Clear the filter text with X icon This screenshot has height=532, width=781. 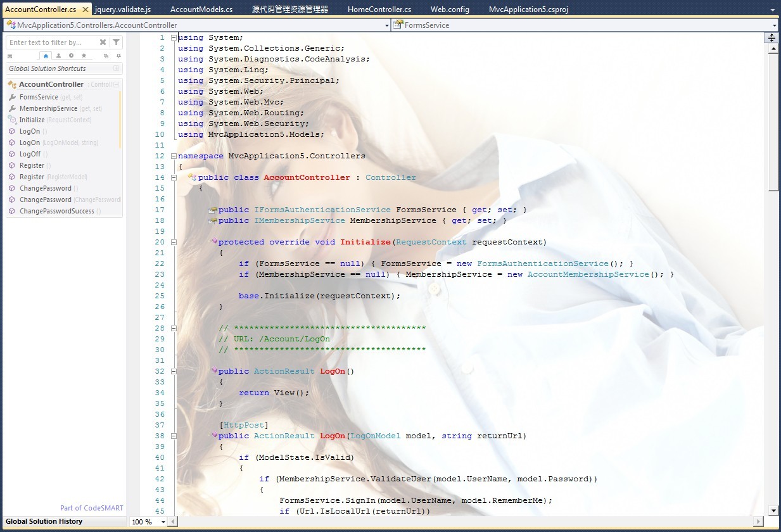click(x=103, y=42)
